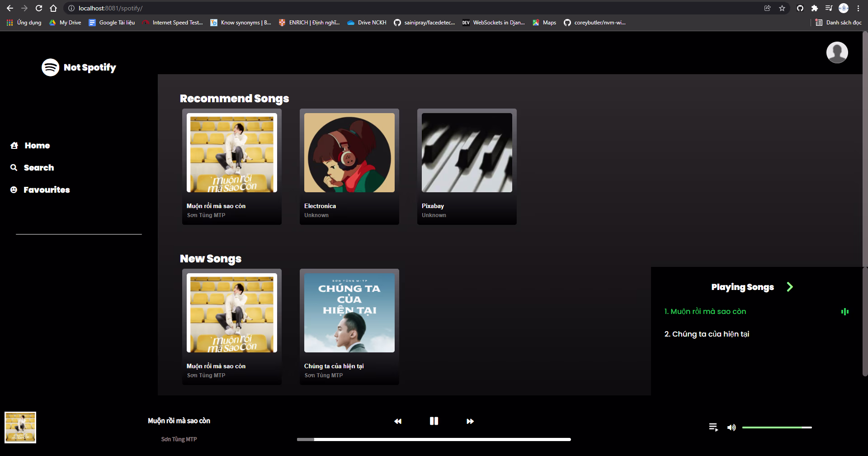Open the Chrome three-dot menu
868x456 pixels.
[858, 8]
